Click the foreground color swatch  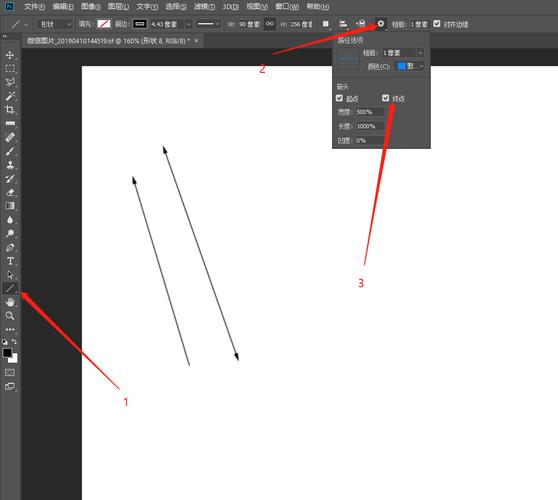(x=7, y=353)
